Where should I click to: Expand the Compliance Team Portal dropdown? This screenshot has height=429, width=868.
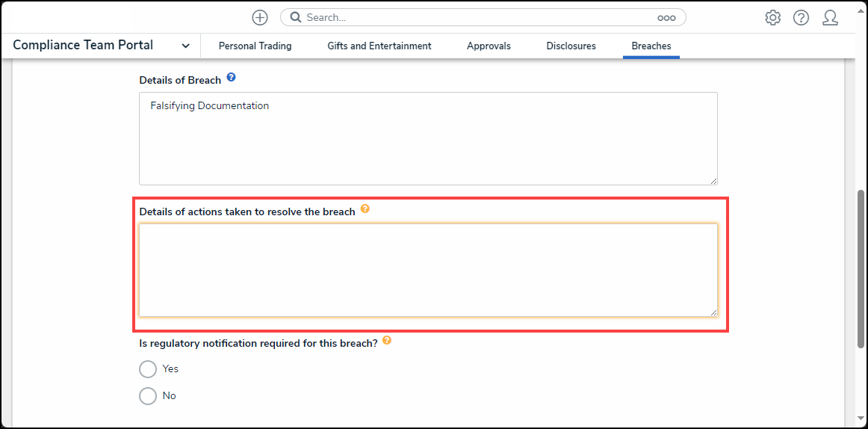pos(185,46)
